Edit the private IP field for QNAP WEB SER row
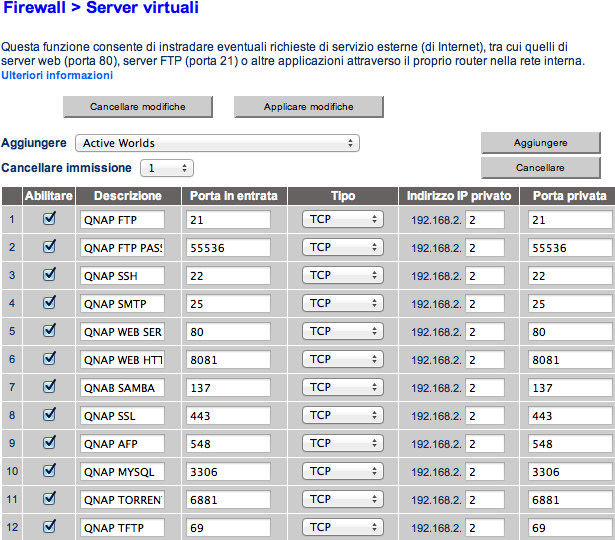This screenshot has height=540, width=615. [x=485, y=331]
